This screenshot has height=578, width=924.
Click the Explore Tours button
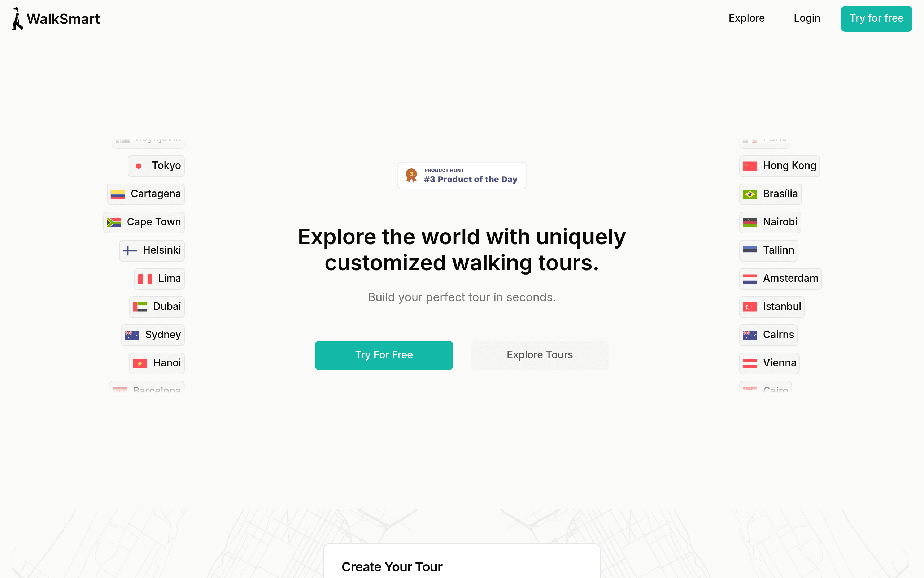pyautogui.click(x=540, y=355)
